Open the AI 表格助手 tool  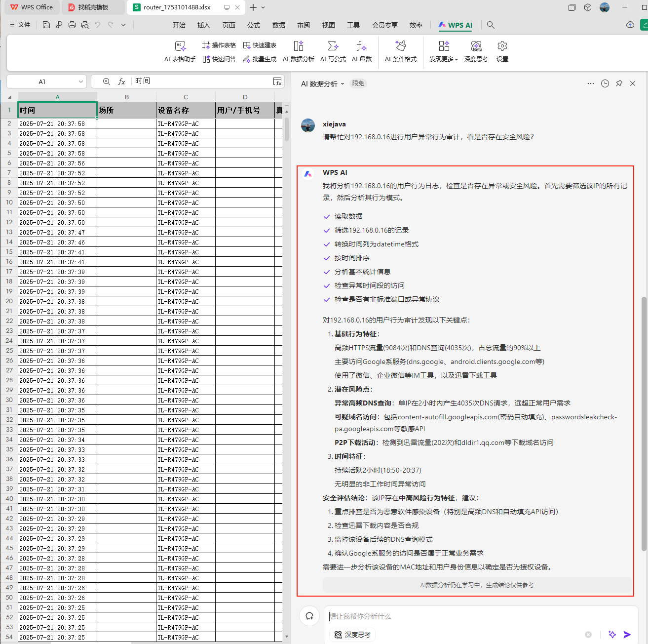[179, 52]
